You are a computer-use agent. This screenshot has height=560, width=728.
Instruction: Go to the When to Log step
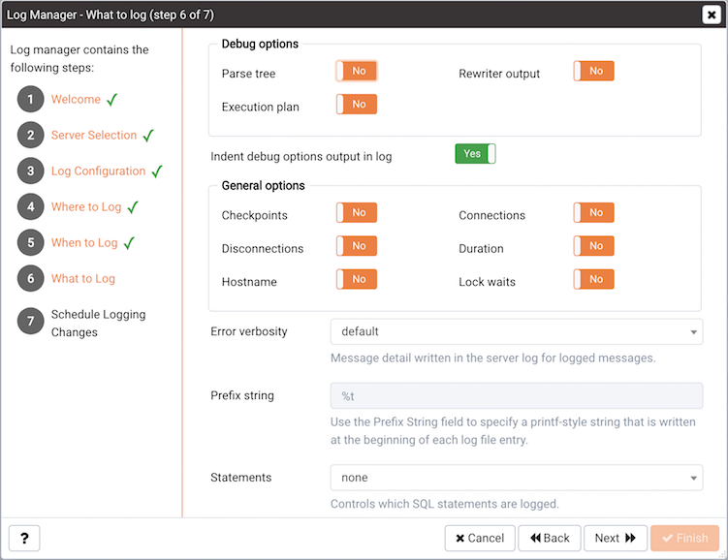coord(84,242)
